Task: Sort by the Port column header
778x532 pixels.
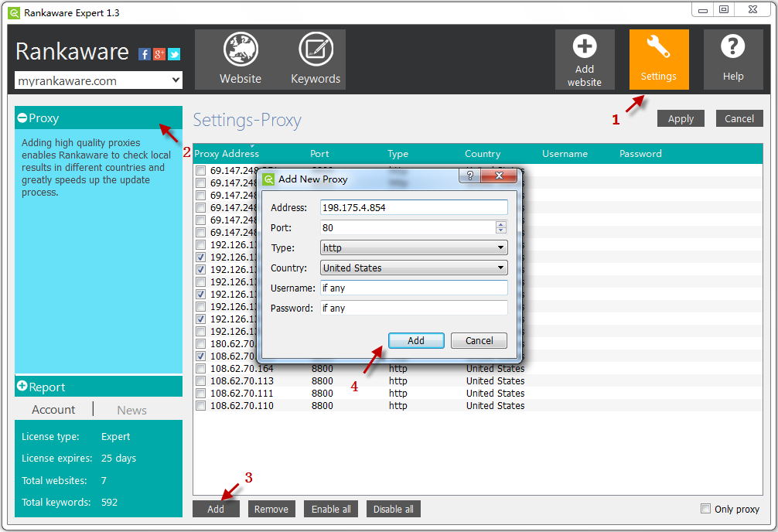Action: [319, 154]
